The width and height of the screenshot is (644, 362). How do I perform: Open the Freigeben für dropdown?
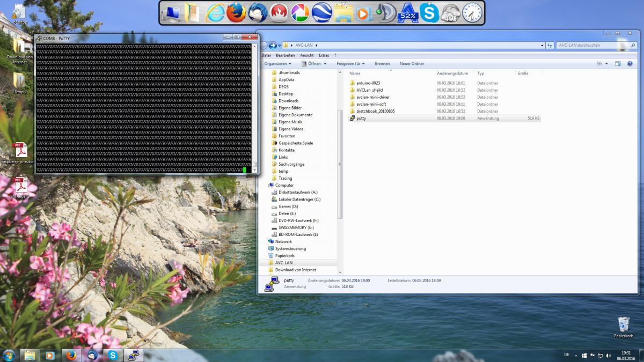pyautogui.click(x=350, y=64)
